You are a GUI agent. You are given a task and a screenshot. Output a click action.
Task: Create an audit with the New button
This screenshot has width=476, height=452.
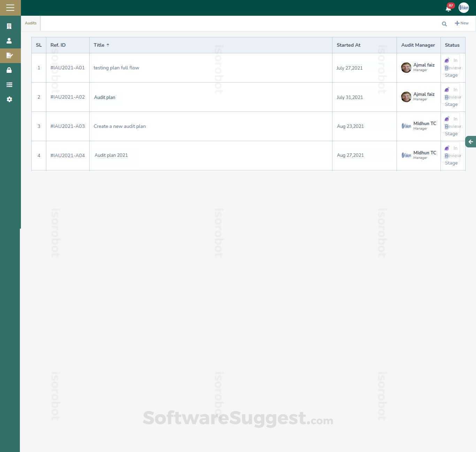pos(462,23)
